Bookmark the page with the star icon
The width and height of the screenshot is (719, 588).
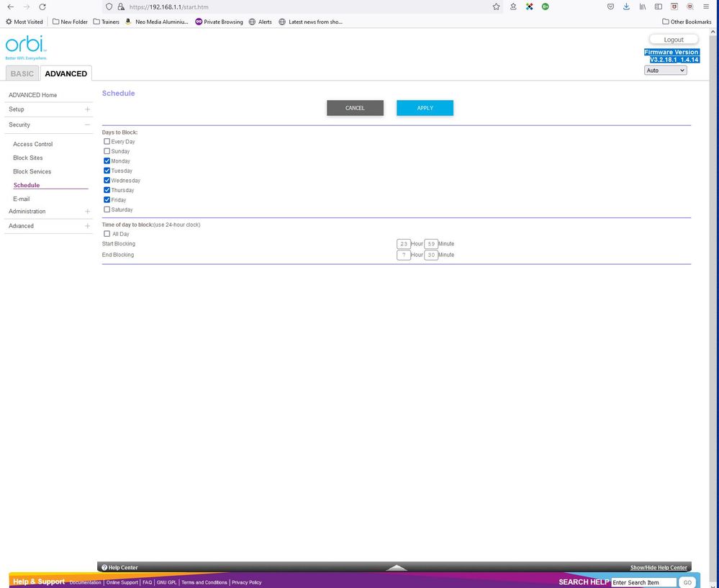pos(496,6)
